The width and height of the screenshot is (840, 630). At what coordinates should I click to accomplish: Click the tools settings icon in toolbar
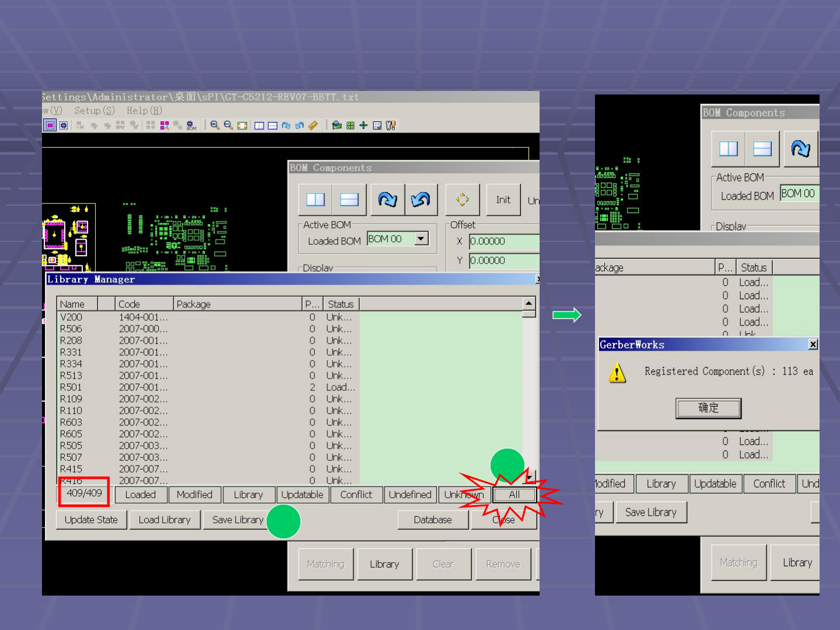click(391, 125)
